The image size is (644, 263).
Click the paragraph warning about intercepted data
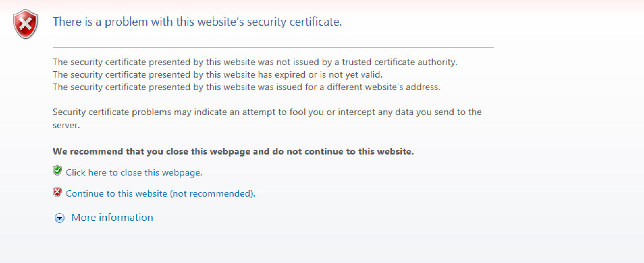point(267,112)
